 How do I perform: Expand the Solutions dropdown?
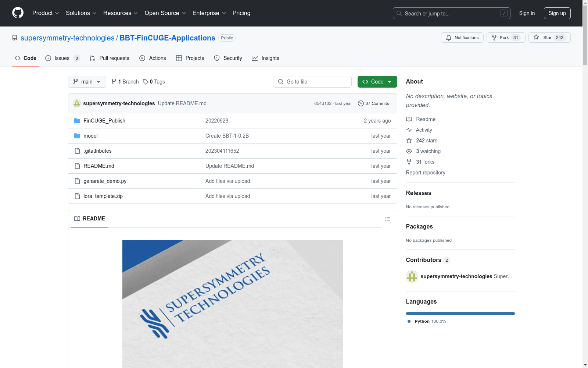tap(81, 13)
